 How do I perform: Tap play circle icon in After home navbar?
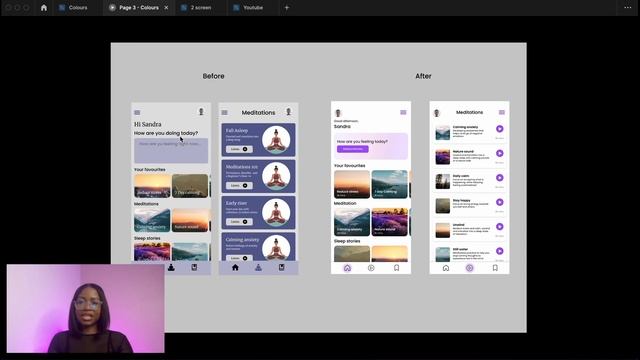371,268
